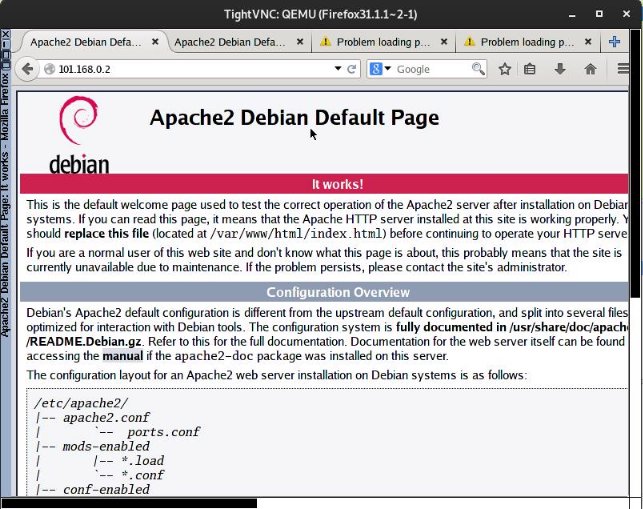Minimize the TightVNC window
The height and width of the screenshot is (509, 643).
click(x=572, y=14)
